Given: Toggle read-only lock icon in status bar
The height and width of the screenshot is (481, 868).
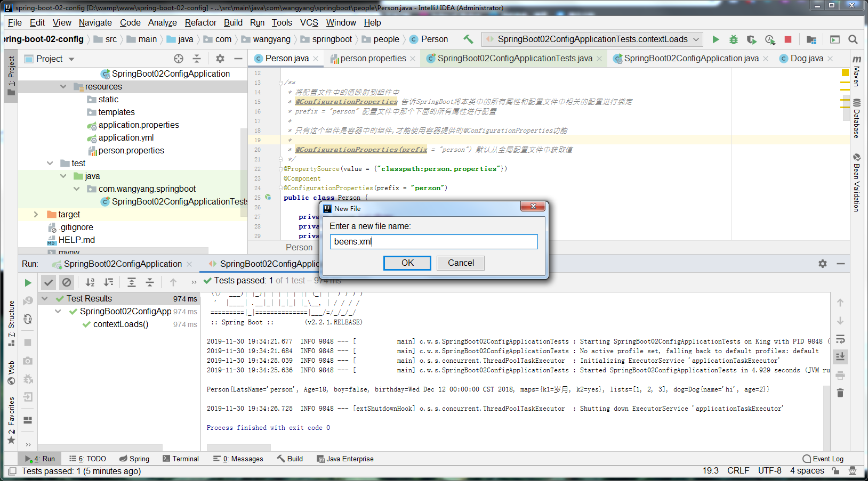Looking at the screenshot, I should point(835,471).
